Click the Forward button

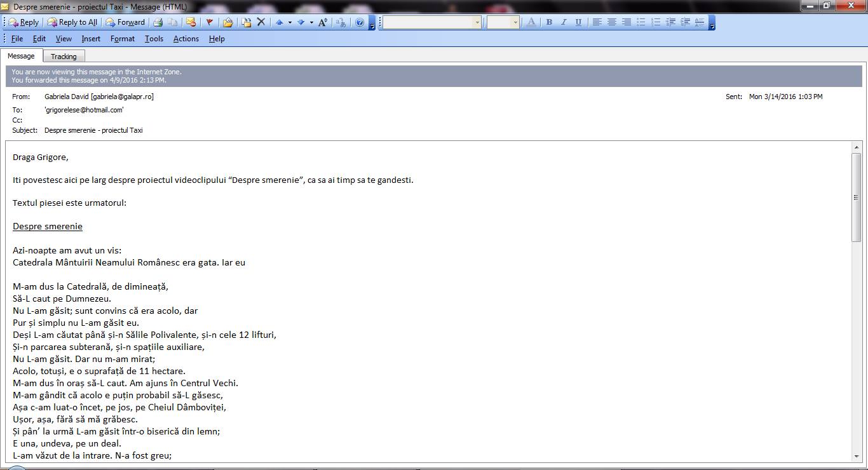[125, 22]
